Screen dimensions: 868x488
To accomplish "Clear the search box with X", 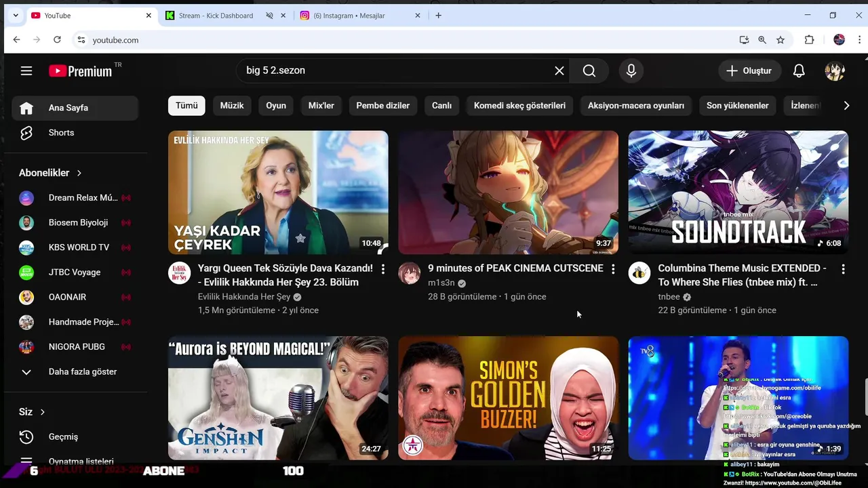I will click(559, 70).
